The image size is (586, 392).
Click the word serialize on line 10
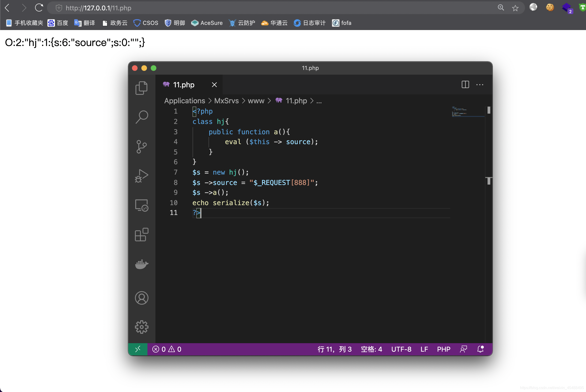[231, 203]
